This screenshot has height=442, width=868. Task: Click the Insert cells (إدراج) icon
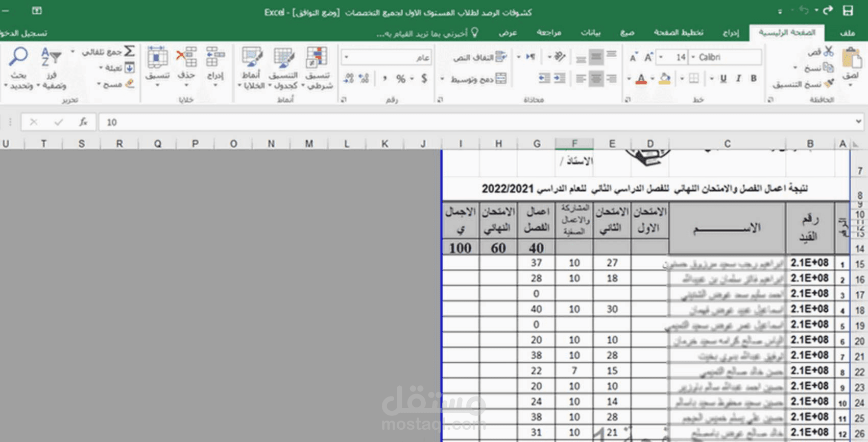coord(215,57)
